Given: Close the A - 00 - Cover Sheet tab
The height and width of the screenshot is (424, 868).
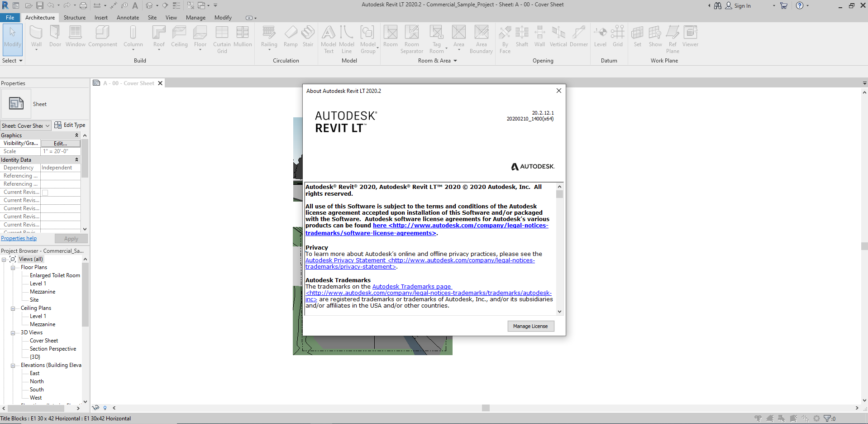Looking at the screenshot, I should 160,83.
